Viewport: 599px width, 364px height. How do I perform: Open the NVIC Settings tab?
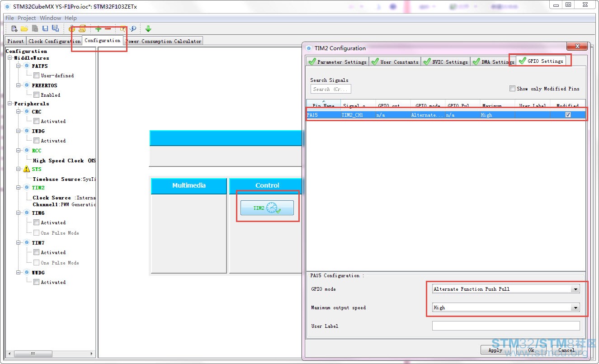(x=445, y=61)
